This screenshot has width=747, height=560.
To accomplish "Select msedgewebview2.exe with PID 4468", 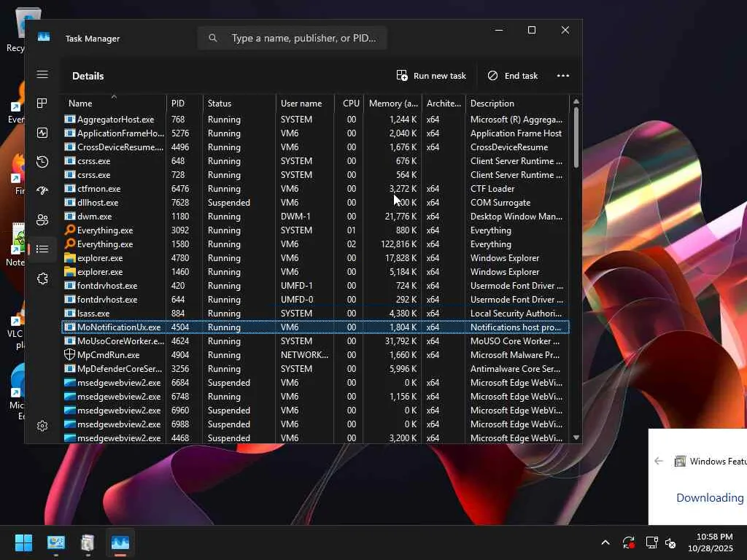I will coord(315,437).
